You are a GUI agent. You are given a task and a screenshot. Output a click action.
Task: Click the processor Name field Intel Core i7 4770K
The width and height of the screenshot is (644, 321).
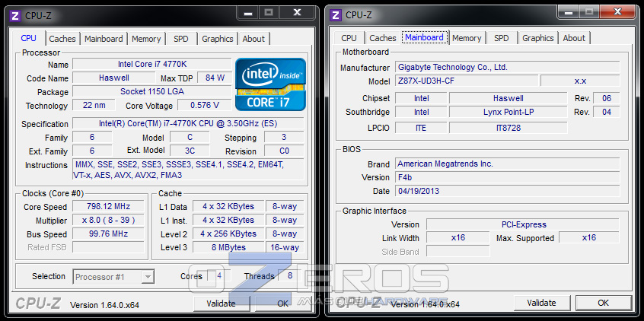click(152, 64)
